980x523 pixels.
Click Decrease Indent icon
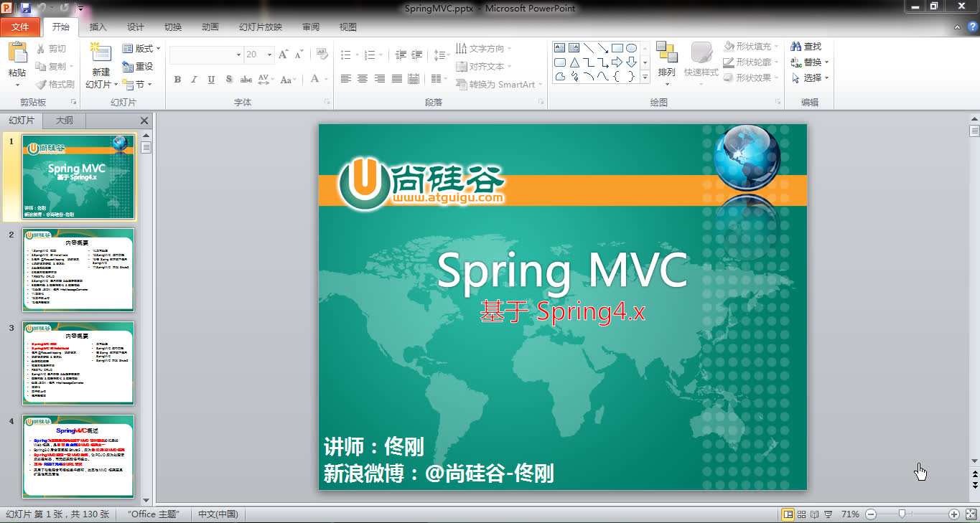401,55
